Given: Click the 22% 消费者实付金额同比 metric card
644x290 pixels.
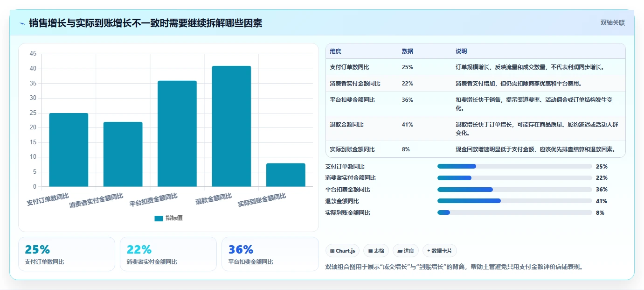Looking at the screenshot, I should (168, 254).
